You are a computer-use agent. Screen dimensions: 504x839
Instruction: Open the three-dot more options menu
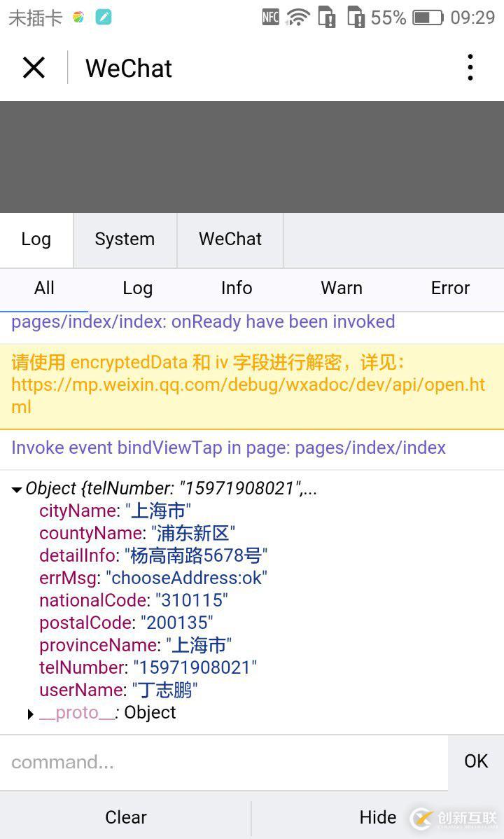[470, 67]
